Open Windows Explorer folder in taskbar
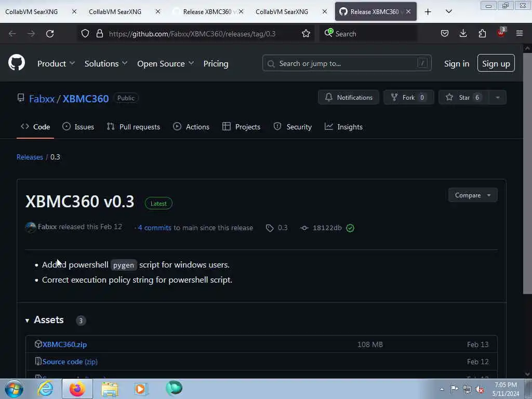This screenshot has width=532, height=399. click(110, 390)
